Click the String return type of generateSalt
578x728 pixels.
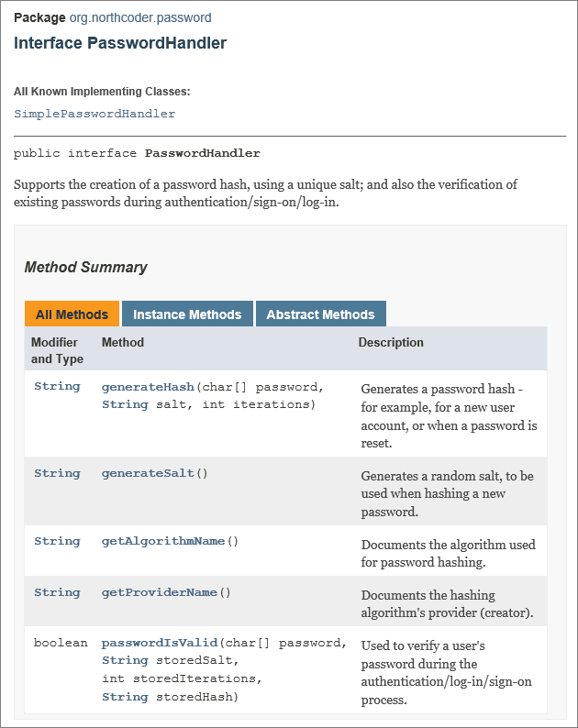pyautogui.click(x=57, y=473)
